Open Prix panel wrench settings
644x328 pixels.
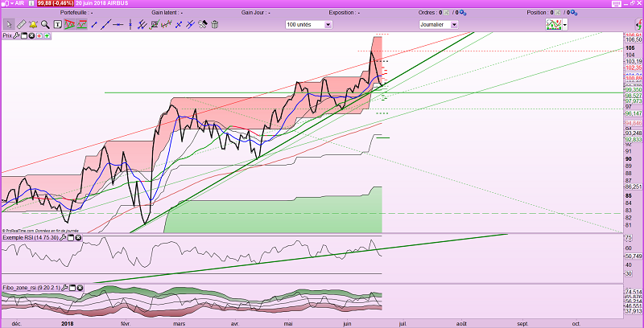point(16,35)
